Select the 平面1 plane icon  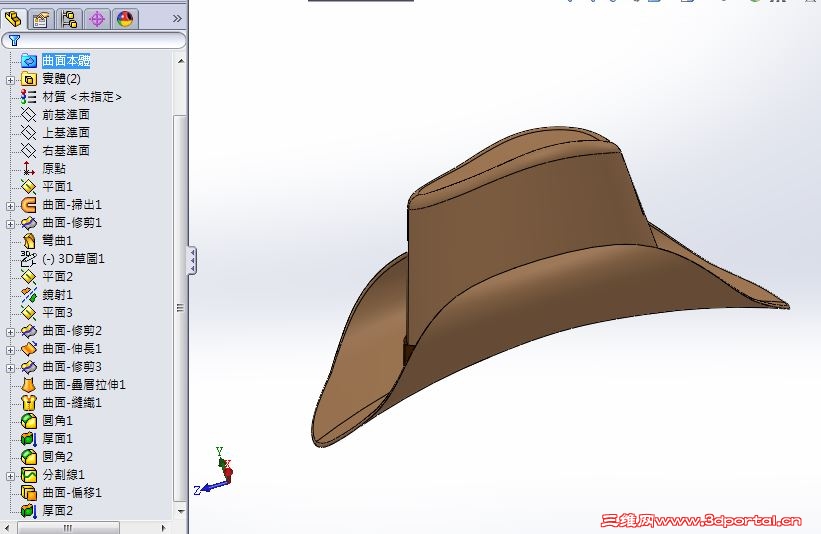(28, 186)
